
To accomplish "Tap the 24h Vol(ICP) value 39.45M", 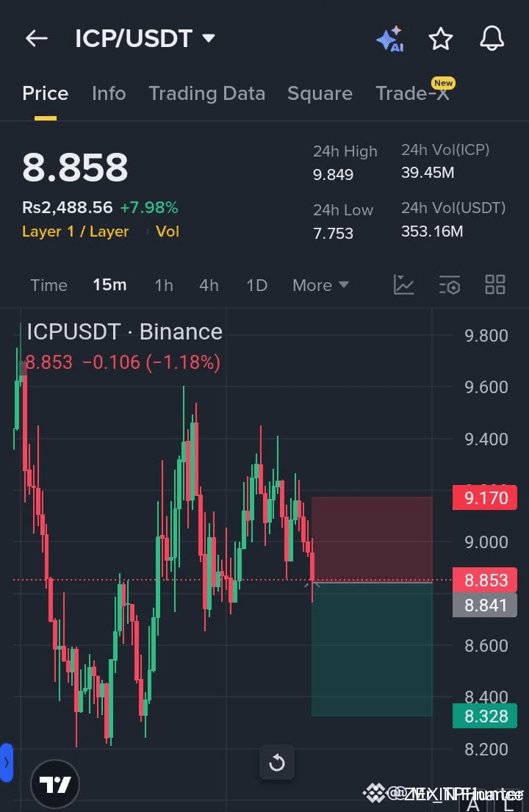I will point(428,173).
